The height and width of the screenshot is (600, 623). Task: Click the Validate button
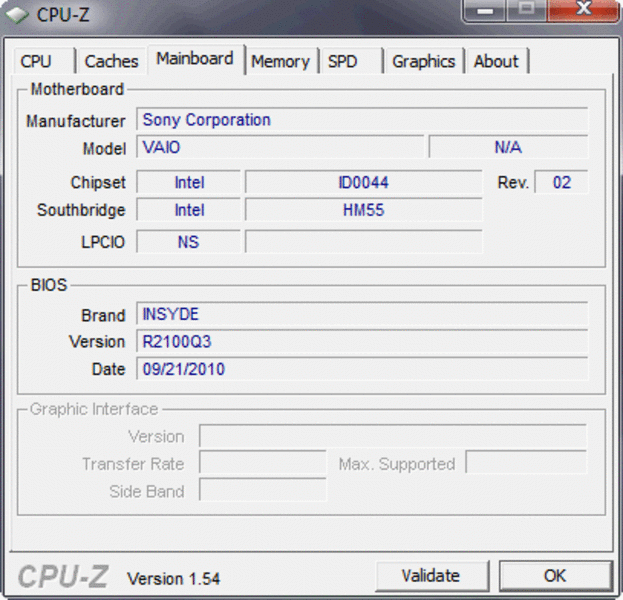pos(431,575)
